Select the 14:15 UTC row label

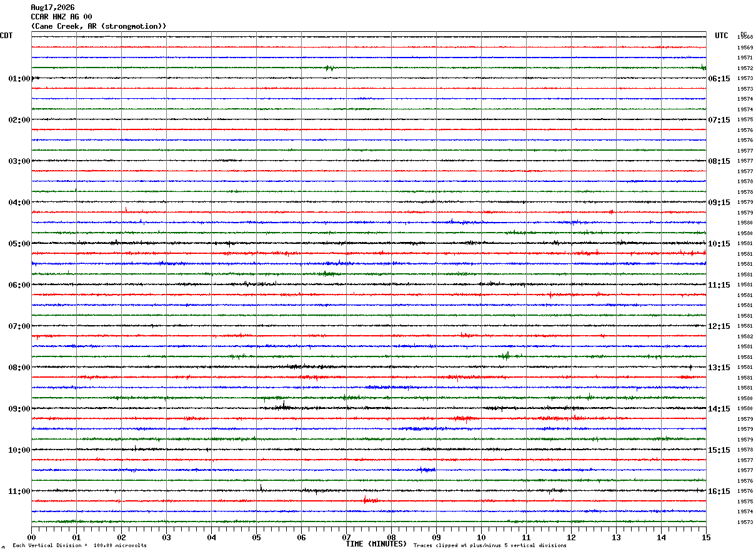719,409
